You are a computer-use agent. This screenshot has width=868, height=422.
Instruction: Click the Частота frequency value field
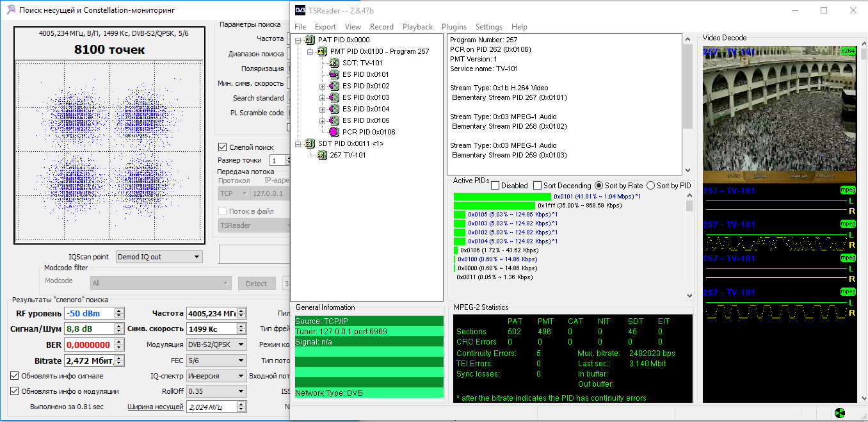pyautogui.click(x=212, y=313)
